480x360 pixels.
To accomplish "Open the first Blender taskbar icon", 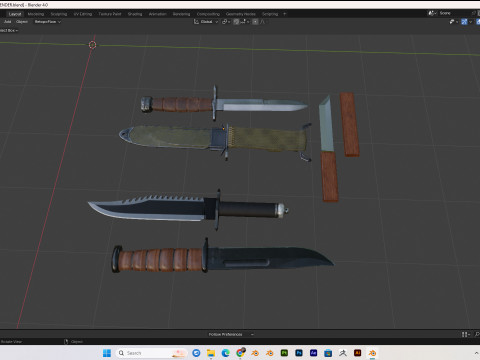I will pyautogui.click(x=255, y=353).
